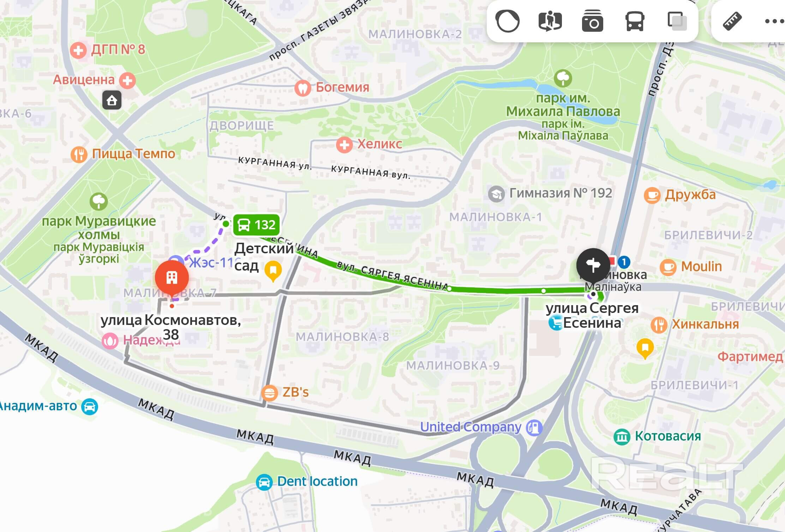Click the yellow bookmark near Детский сад

[273, 271]
